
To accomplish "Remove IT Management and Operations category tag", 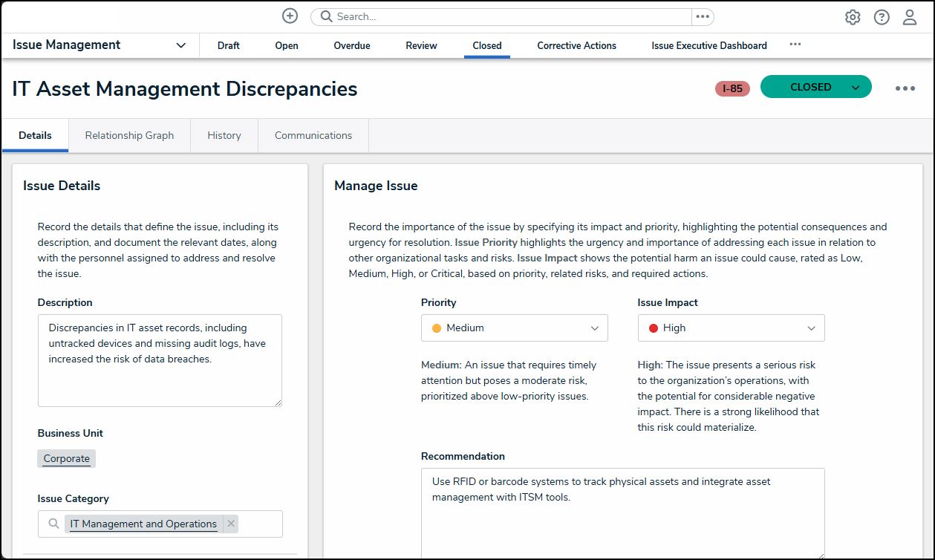I will 231,524.
